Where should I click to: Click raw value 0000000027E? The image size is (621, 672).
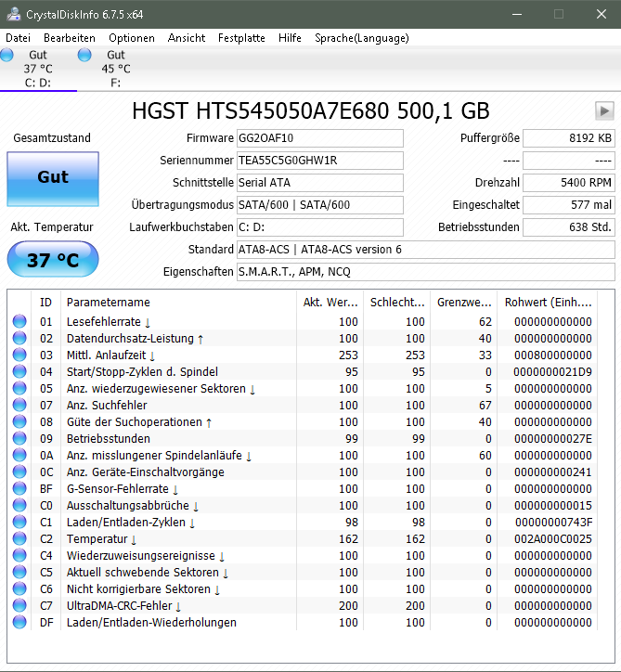(553, 438)
